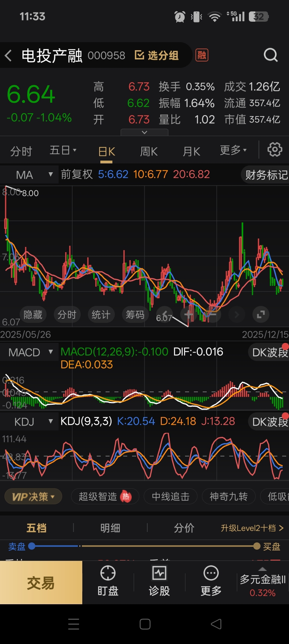Viewport: 289px width, 644px height.
Task: Open the KDJ indicator dropdown
Action: point(29,422)
